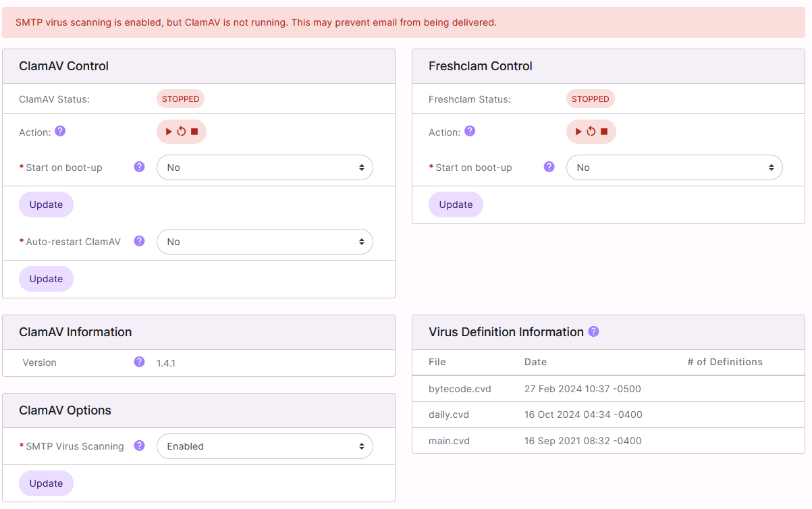Stop Freshclam using the square stop icon

[x=604, y=132]
